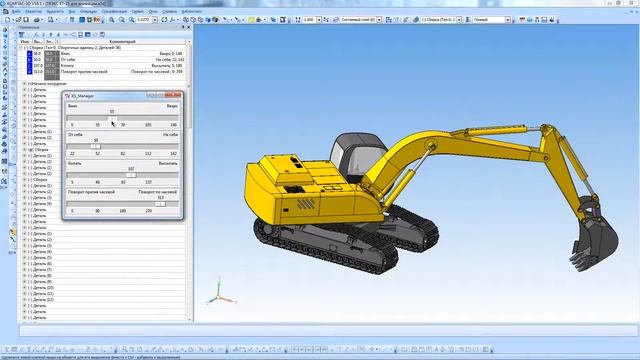
Task: Open the Операции menu
Action: pos(88,11)
